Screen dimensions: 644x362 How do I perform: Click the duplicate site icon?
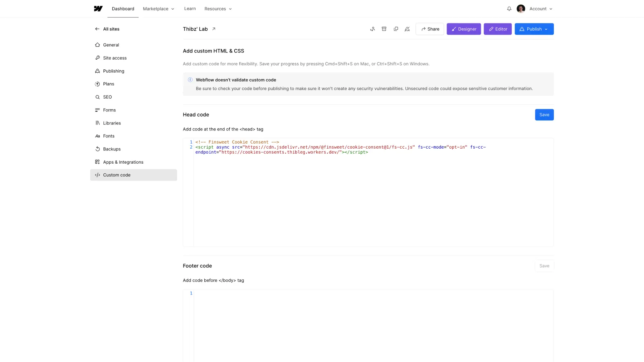396,29
